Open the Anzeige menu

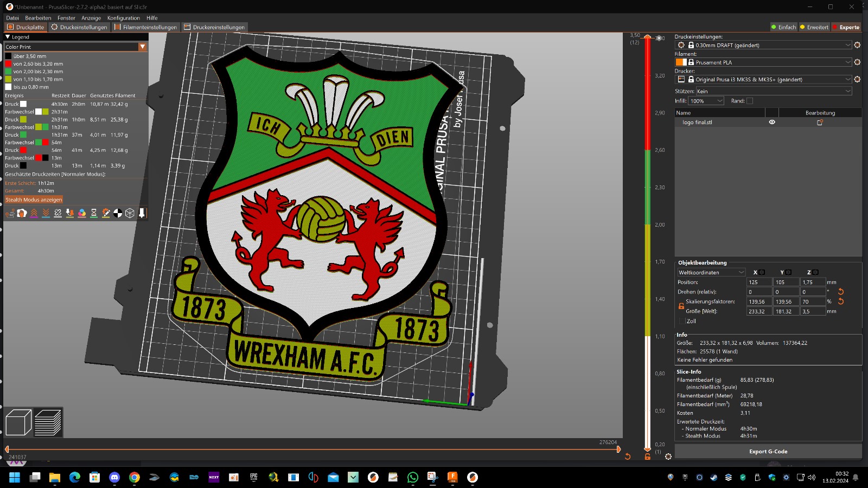tap(91, 18)
